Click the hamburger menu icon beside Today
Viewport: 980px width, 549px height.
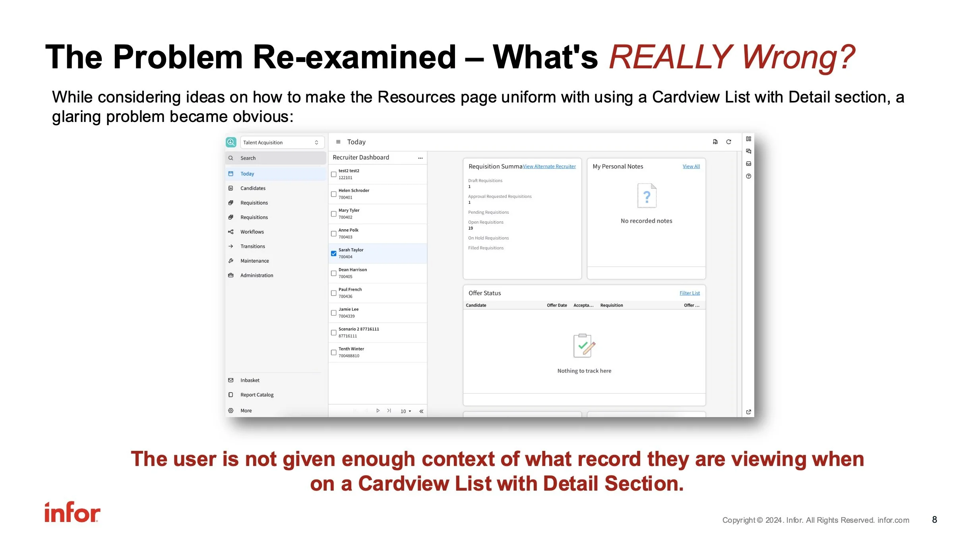338,142
